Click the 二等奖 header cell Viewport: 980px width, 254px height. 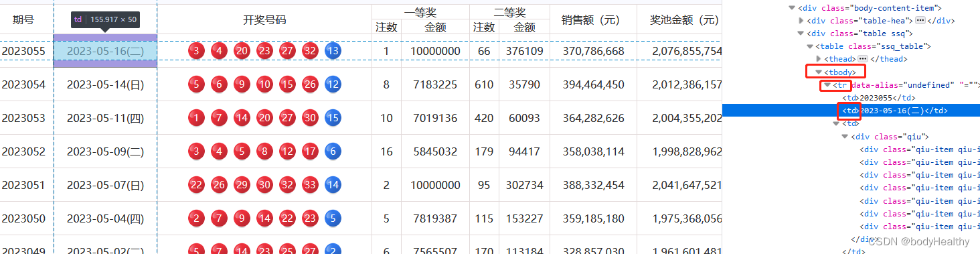pyautogui.click(x=509, y=12)
